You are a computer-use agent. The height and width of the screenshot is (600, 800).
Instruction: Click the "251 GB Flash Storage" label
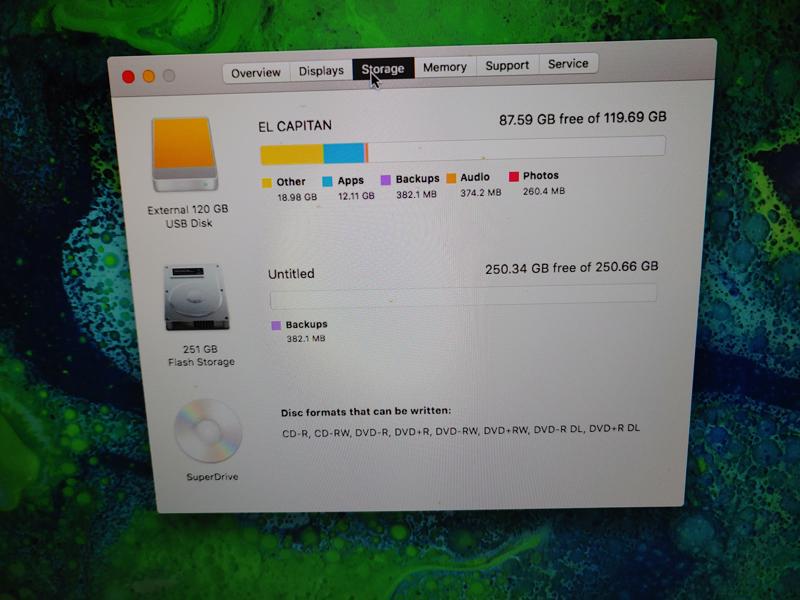click(x=201, y=356)
